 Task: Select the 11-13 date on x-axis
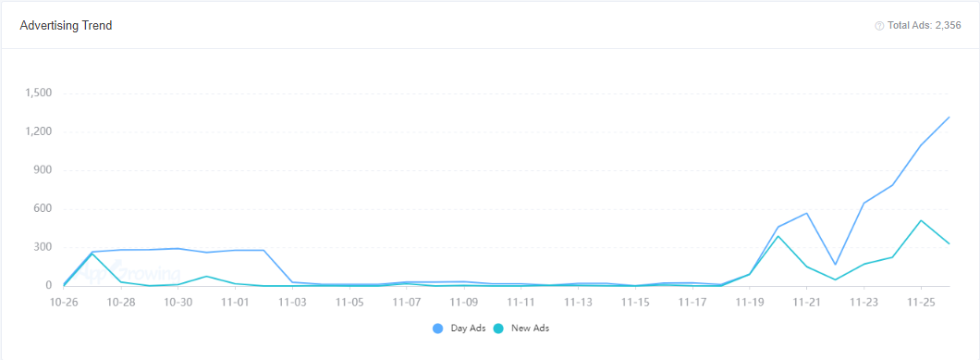[x=578, y=303]
